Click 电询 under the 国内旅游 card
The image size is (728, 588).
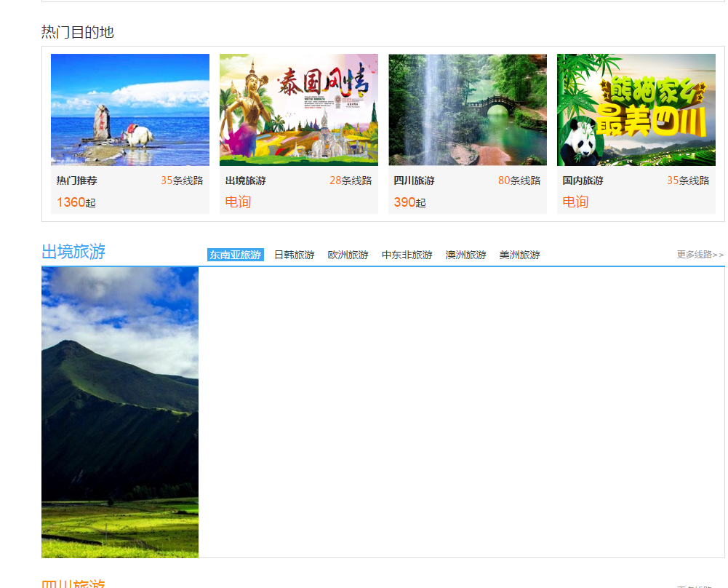[x=575, y=202]
